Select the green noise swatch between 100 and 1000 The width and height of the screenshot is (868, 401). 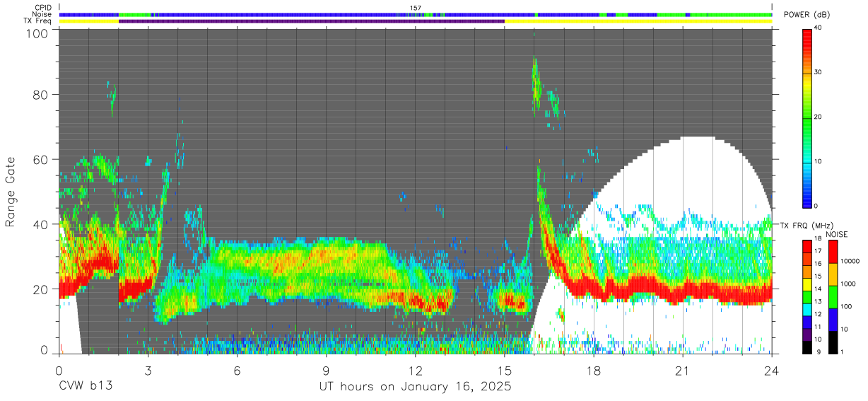click(x=833, y=296)
